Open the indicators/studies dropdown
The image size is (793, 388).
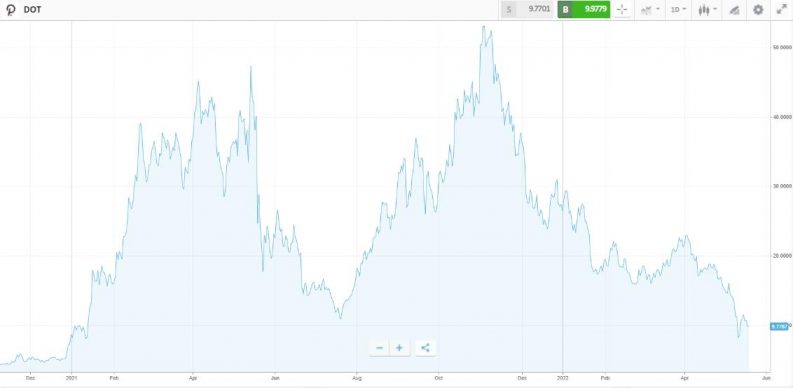pyautogui.click(x=650, y=9)
